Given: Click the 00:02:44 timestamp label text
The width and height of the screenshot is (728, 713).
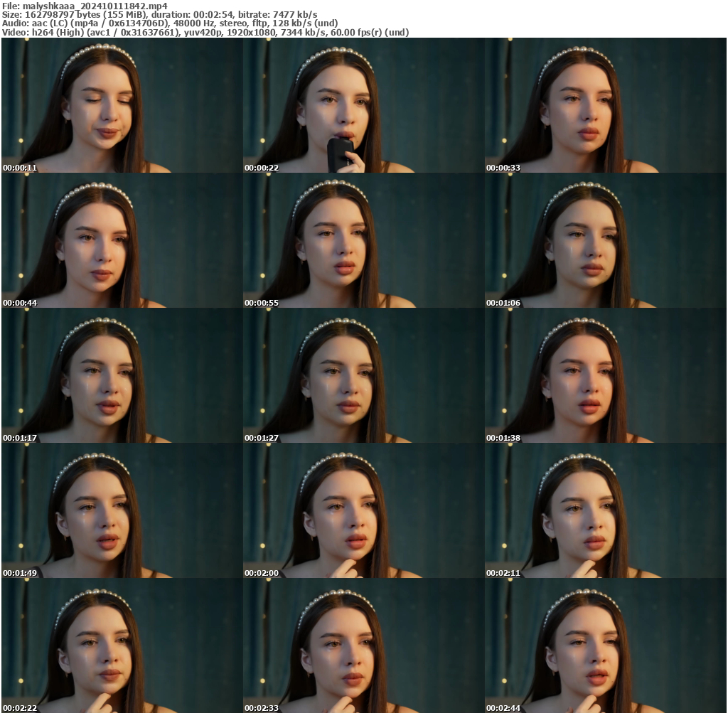Looking at the screenshot, I should click(503, 708).
